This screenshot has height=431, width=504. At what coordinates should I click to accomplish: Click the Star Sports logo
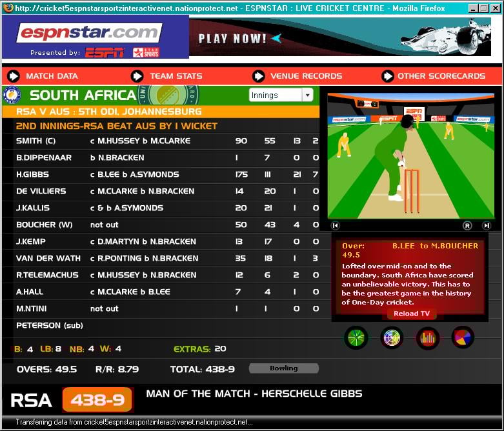point(146,53)
